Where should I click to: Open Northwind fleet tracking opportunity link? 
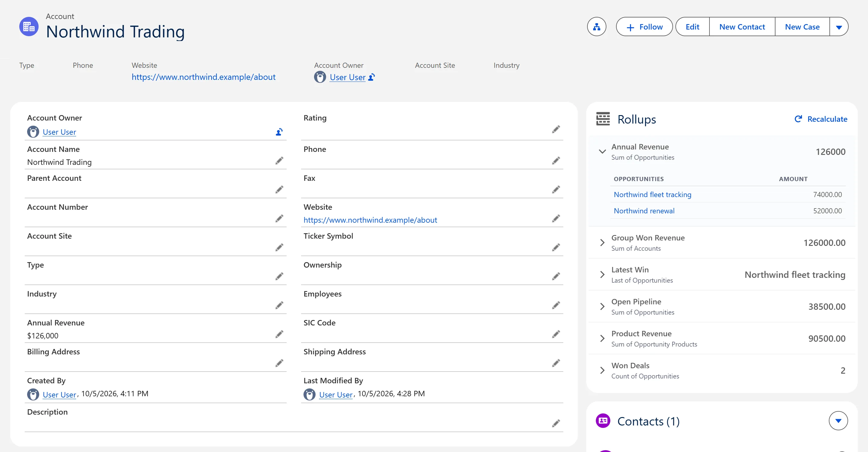point(652,195)
